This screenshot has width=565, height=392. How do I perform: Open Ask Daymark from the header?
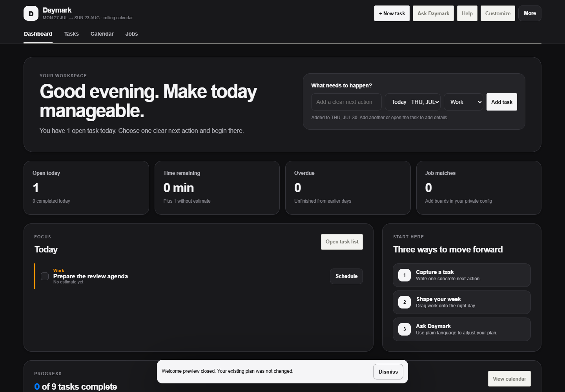[x=433, y=13]
